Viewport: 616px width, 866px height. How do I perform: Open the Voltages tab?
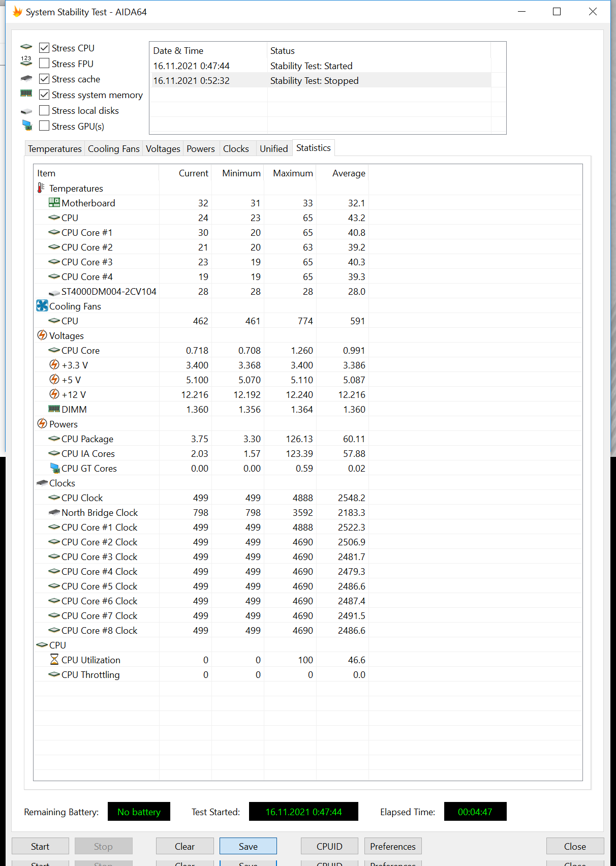(x=163, y=148)
